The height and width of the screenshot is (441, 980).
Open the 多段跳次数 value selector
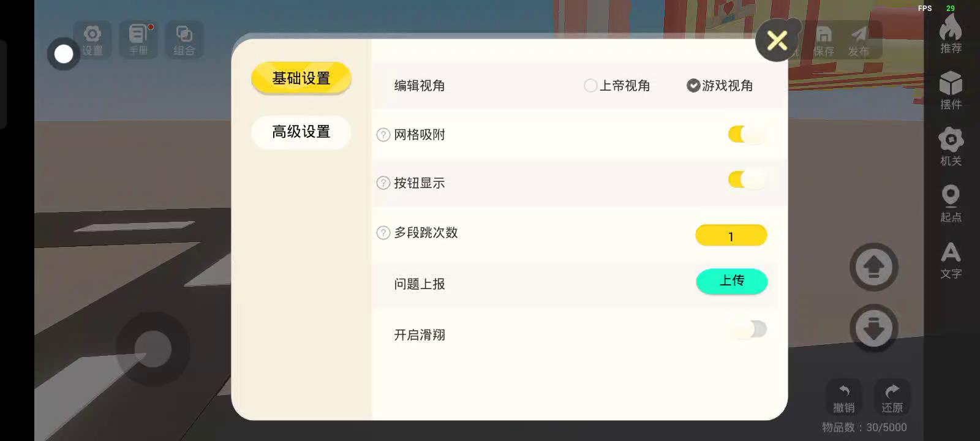pos(731,236)
